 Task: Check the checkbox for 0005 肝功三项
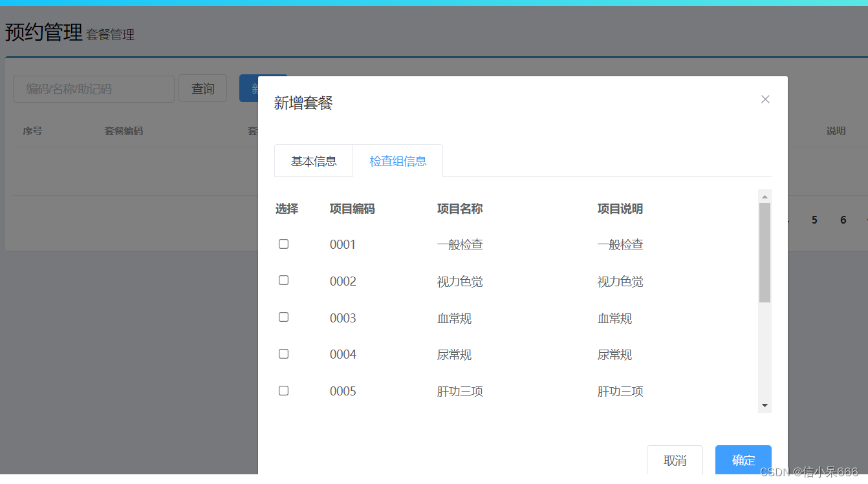tap(283, 390)
